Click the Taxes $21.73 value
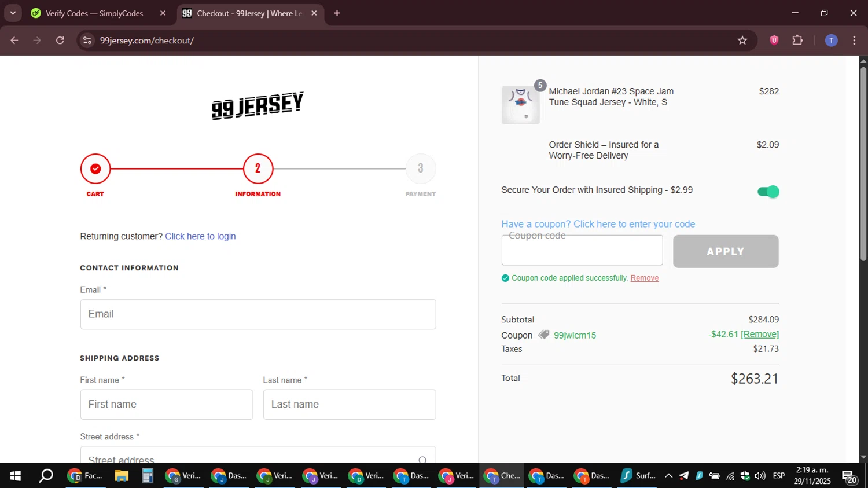Viewport: 868px width, 488px height. (x=766, y=349)
